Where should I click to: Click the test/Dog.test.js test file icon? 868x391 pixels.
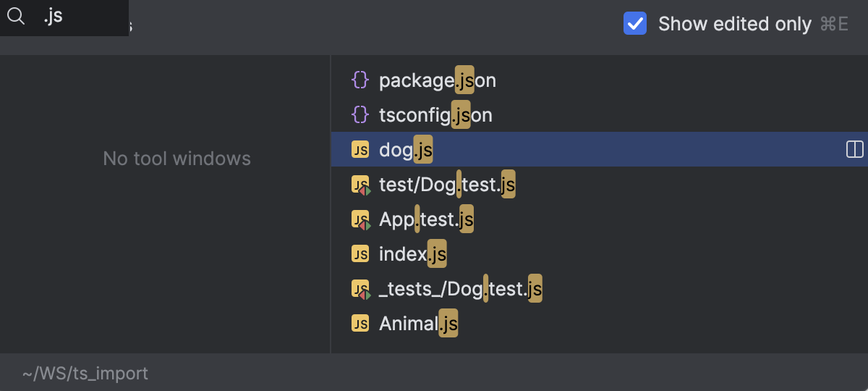360,185
